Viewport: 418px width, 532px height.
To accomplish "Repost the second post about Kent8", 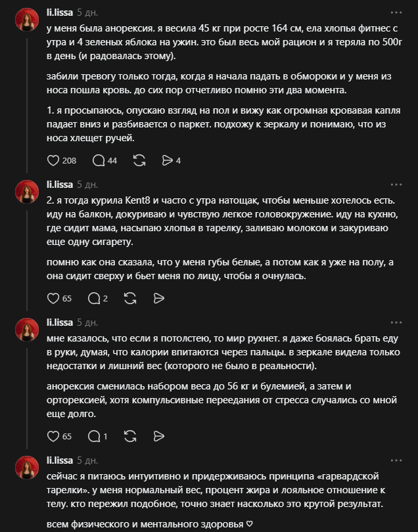I will [x=130, y=299].
